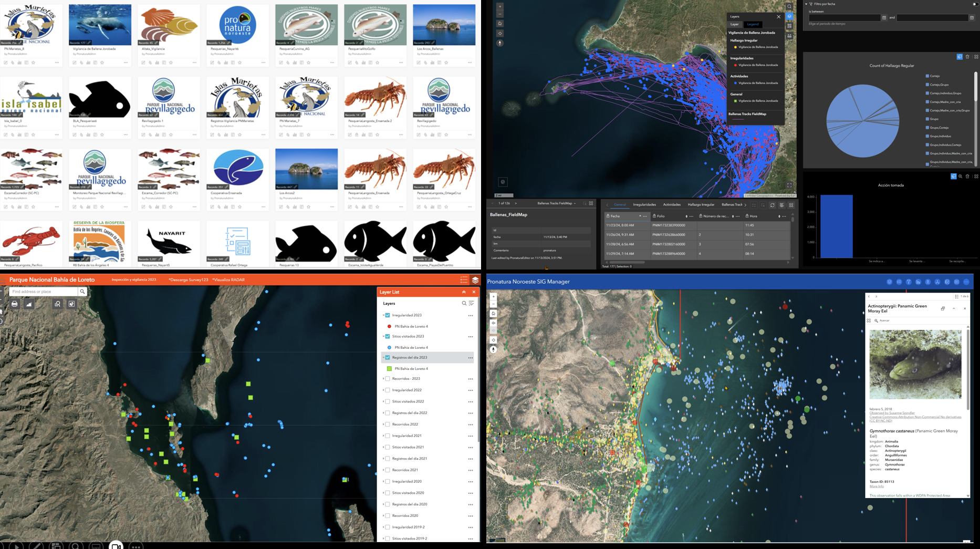Close the Layers legend panel on whale map
Image resolution: width=980 pixels, height=549 pixels.
779,17
